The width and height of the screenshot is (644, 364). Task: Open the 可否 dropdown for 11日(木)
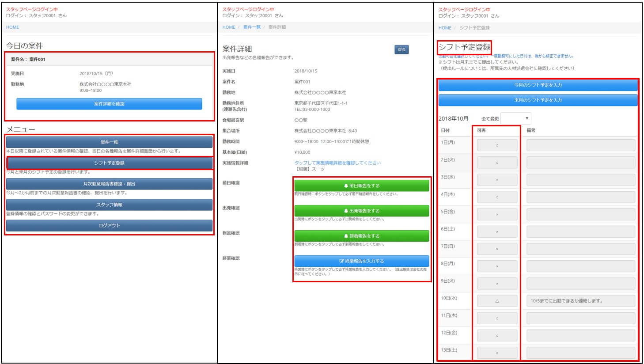[497, 318]
